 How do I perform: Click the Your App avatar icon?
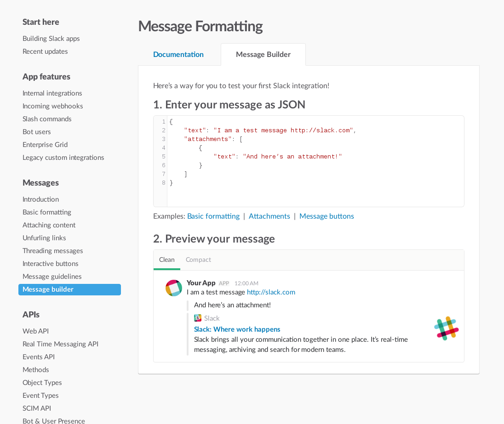(x=173, y=288)
